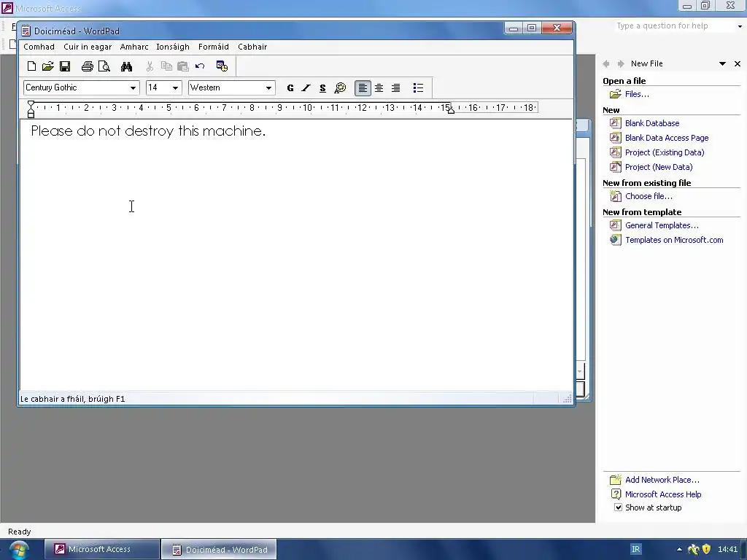Create a Blank Database
Screen dimensions: 747x560
coord(652,122)
